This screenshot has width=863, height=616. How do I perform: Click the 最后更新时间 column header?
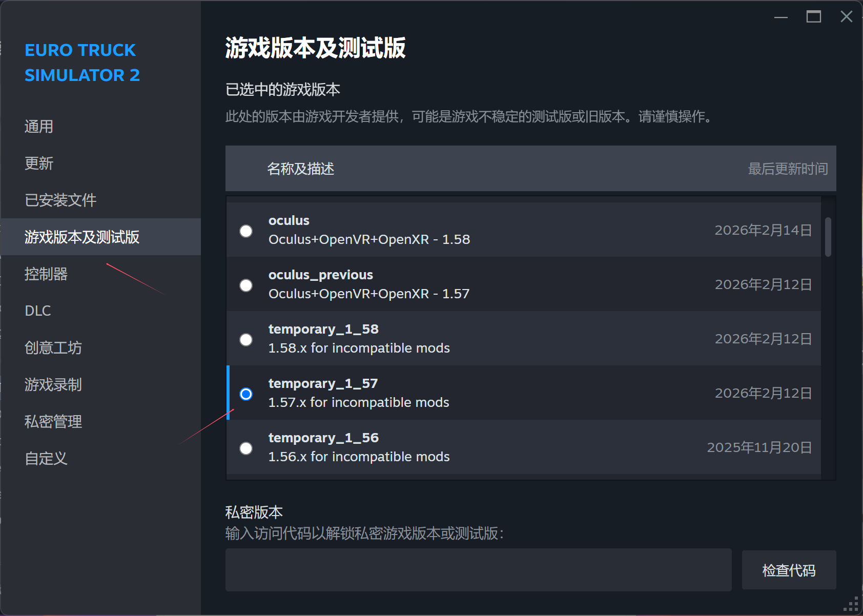788,169
